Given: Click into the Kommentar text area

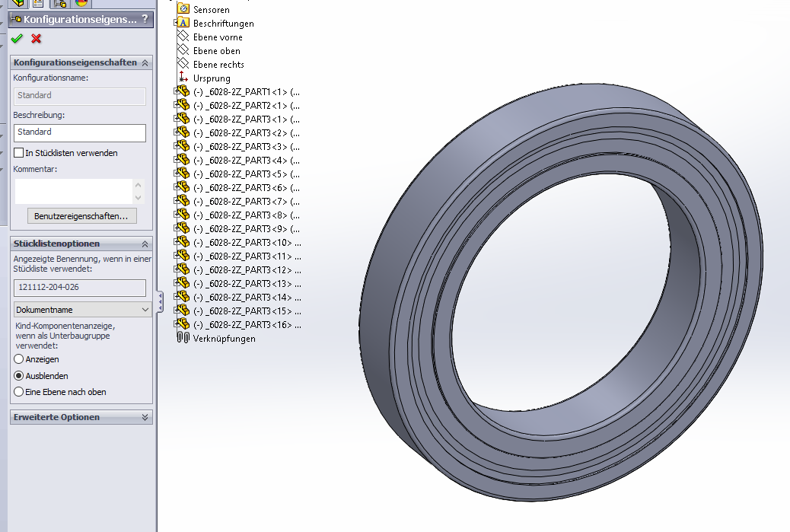Looking at the screenshot, I should [x=74, y=192].
